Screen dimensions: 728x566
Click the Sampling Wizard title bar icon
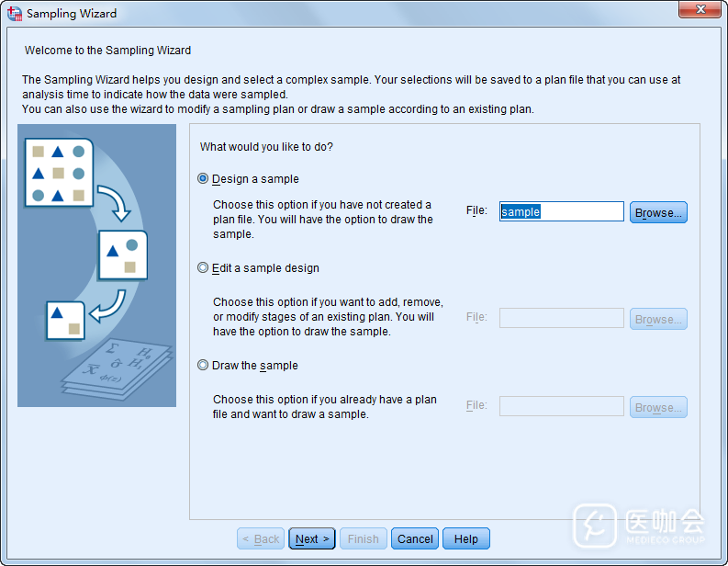pyautogui.click(x=14, y=14)
